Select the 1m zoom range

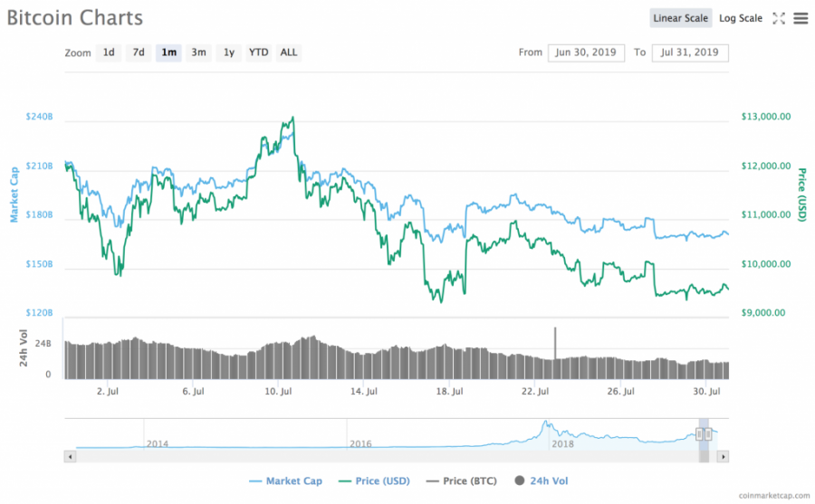coord(168,52)
